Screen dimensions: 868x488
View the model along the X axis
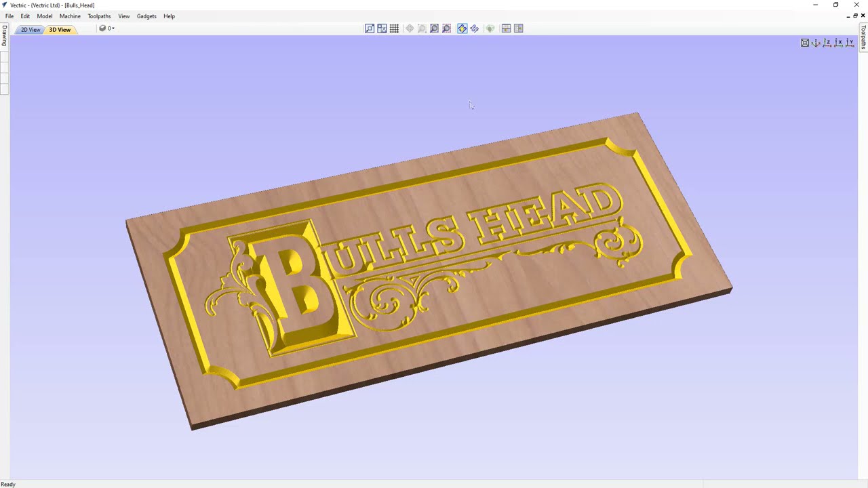pyautogui.click(x=838, y=43)
